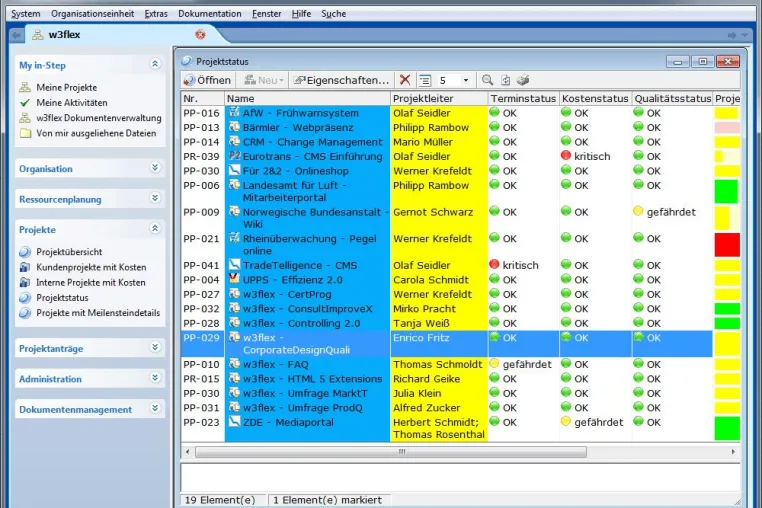
Task: Open Von mir ausgeliehene Dateien
Action: [96, 133]
